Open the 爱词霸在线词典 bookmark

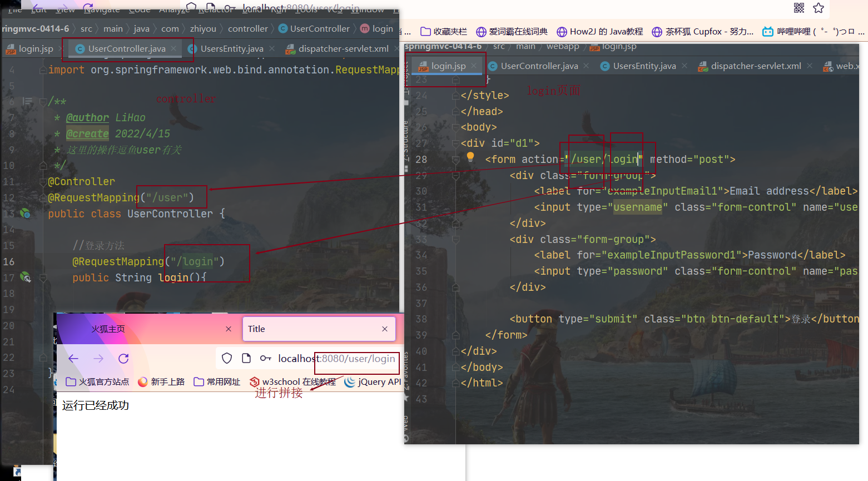512,32
